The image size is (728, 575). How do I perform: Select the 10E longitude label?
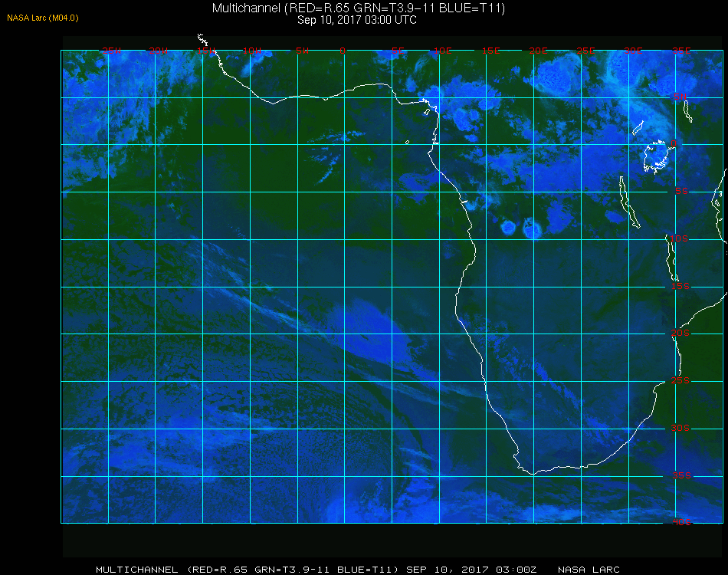coord(442,51)
